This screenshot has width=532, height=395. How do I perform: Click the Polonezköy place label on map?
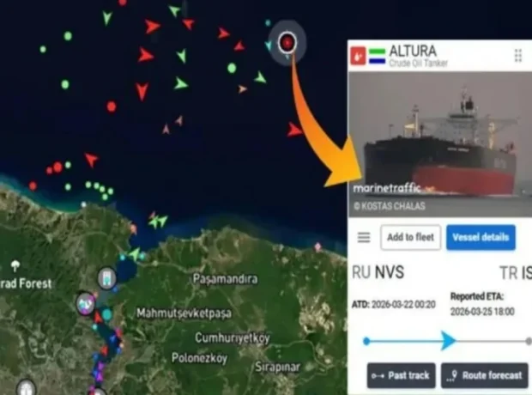coord(199,358)
